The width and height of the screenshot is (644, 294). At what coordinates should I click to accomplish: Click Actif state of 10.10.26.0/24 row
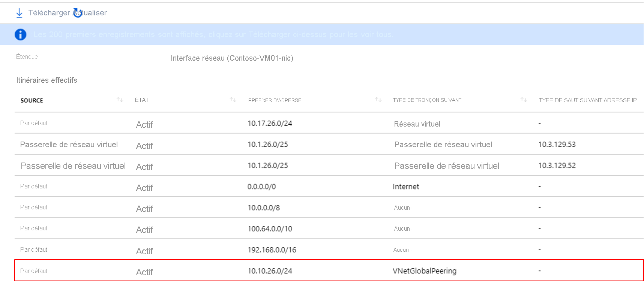point(144,272)
